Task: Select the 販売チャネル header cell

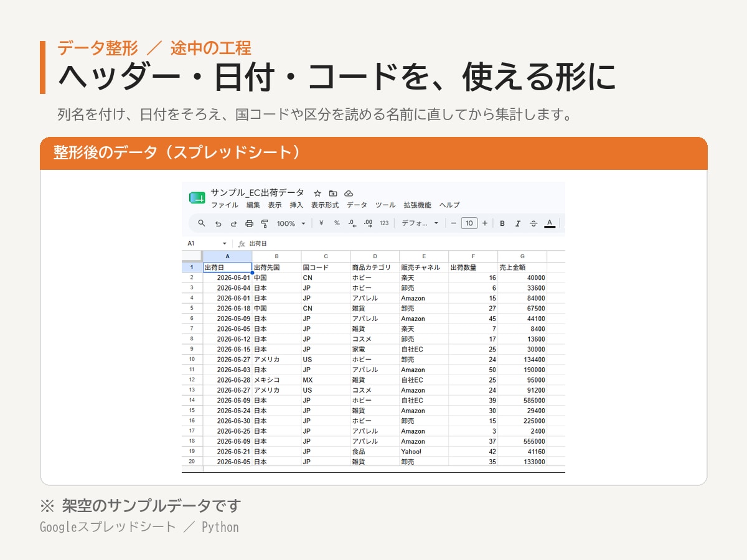Action: point(424,268)
